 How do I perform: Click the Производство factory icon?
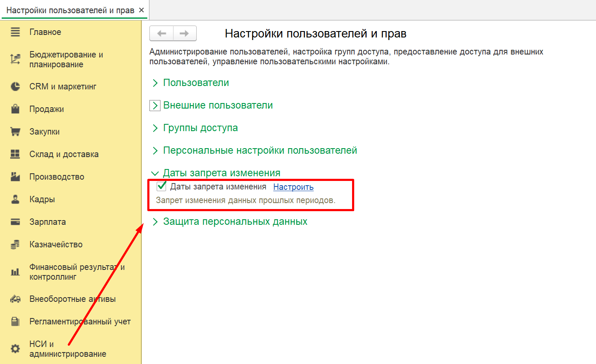15,177
